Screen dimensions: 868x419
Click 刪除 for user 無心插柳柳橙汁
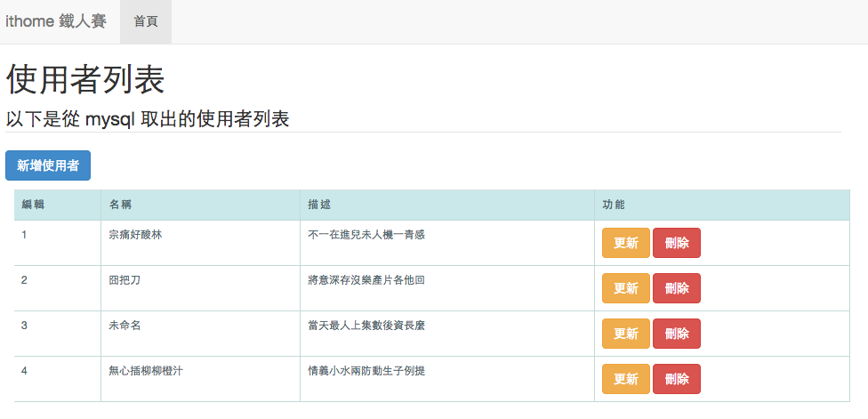[x=677, y=379]
